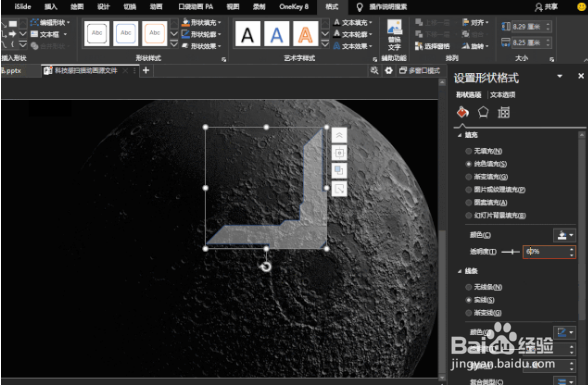Click the shape height input field
This screenshot has width=588, height=385.
point(528,26)
